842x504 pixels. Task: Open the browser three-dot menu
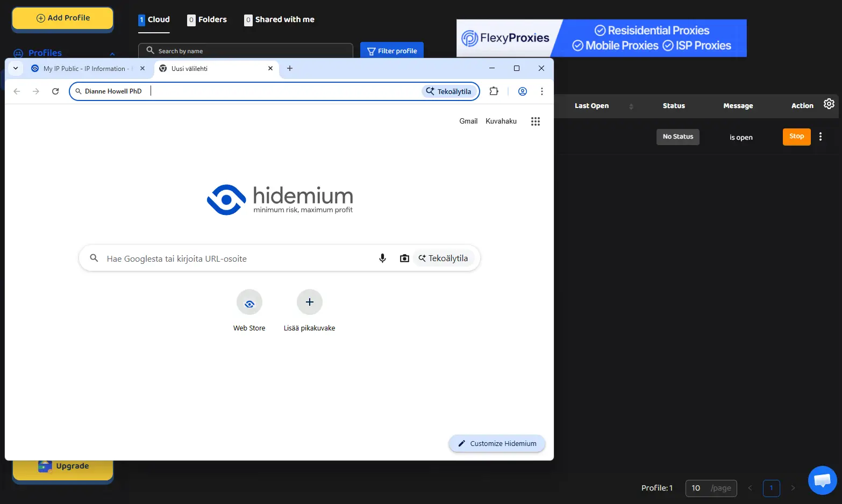coord(541,91)
